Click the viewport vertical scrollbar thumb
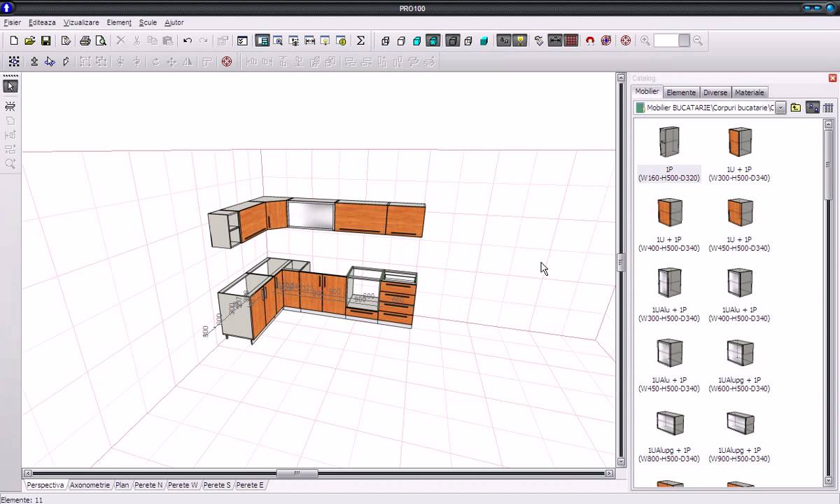 [x=620, y=263]
